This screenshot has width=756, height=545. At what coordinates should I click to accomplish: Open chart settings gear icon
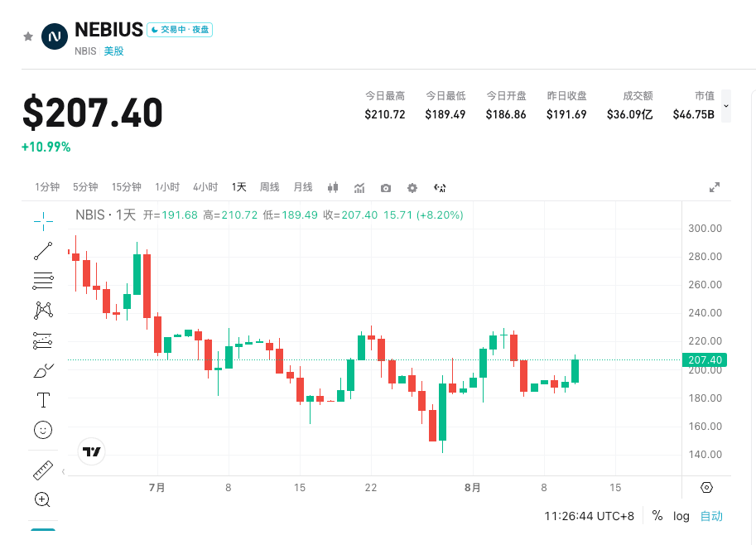(x=412, y=188)
